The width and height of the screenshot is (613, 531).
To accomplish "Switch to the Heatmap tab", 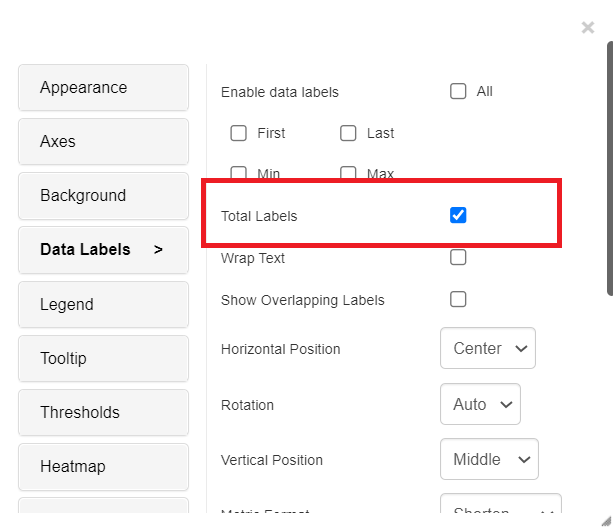I will (103, 466).
